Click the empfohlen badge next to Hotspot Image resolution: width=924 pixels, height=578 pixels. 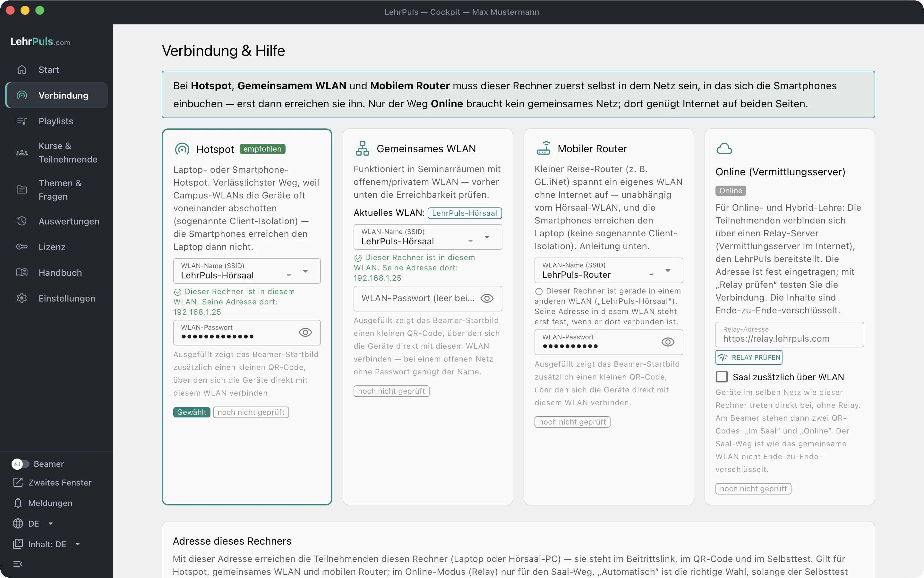click(262, 149)
